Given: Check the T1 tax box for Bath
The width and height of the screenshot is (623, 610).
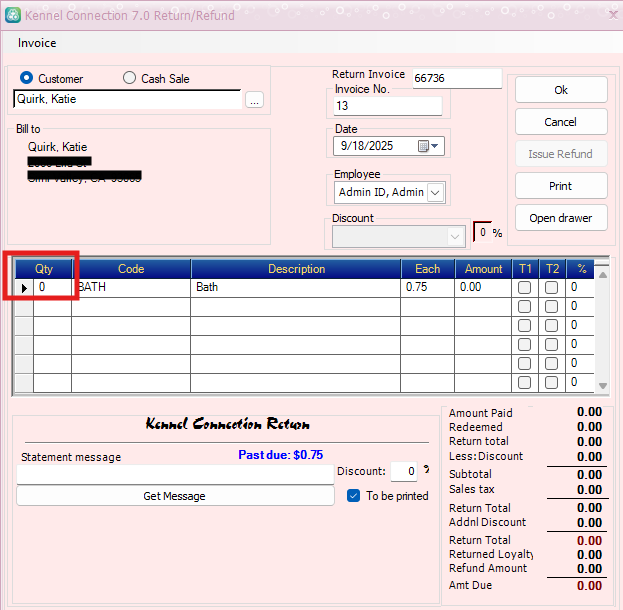Looking at the screenshot, I should [x=524, y=288].
